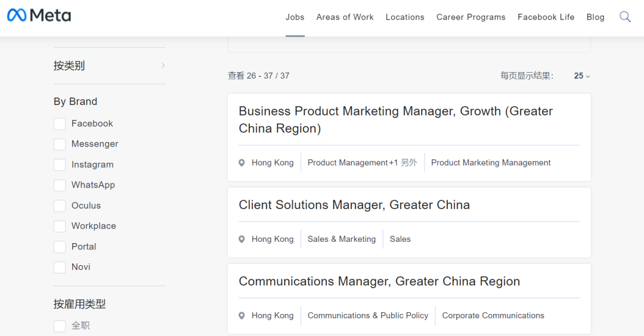Open Communications Manager, Greater China Region listing
The width and height of the screenshot is (644, 336).
(379, 281)
